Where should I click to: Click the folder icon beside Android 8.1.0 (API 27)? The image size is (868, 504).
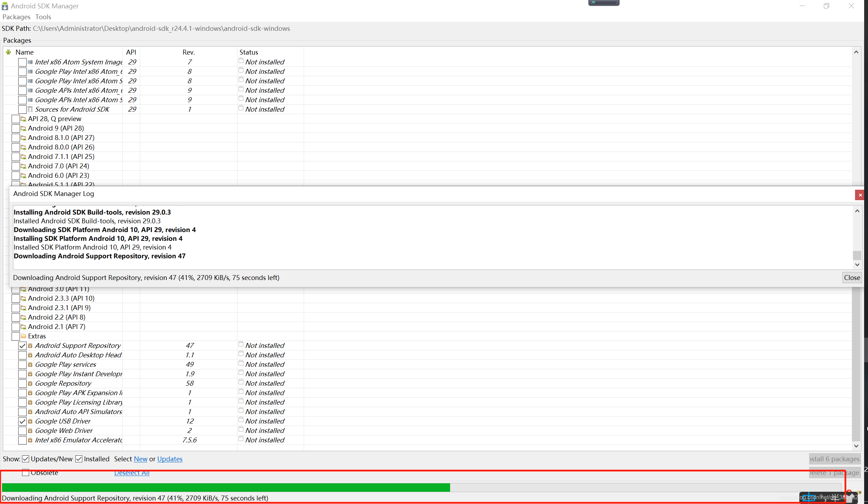pos(23,138)
